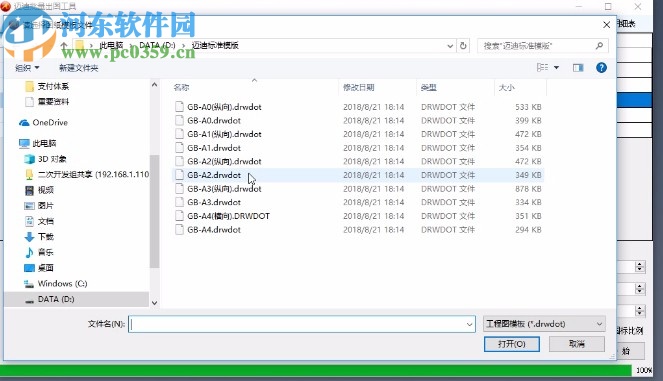
Task: Click DATA (D:) in the address breadcrumb
Action: click(157, 45)
